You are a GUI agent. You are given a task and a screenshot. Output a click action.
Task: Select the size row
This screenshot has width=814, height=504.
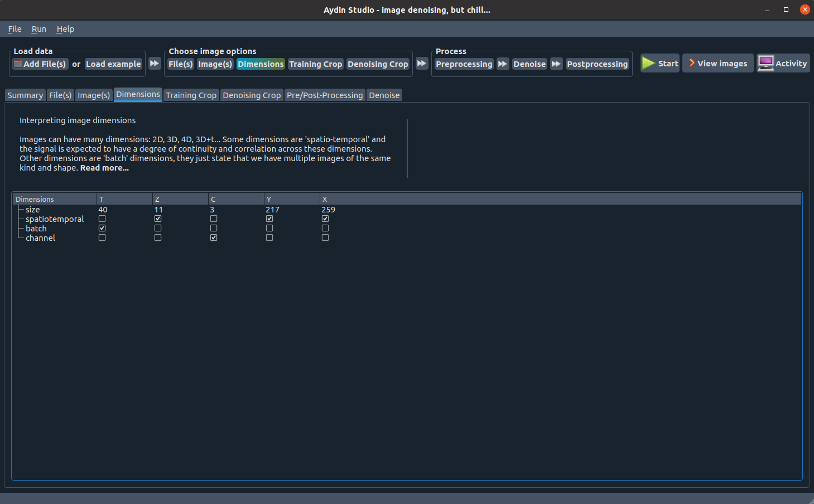pos(33,210)
